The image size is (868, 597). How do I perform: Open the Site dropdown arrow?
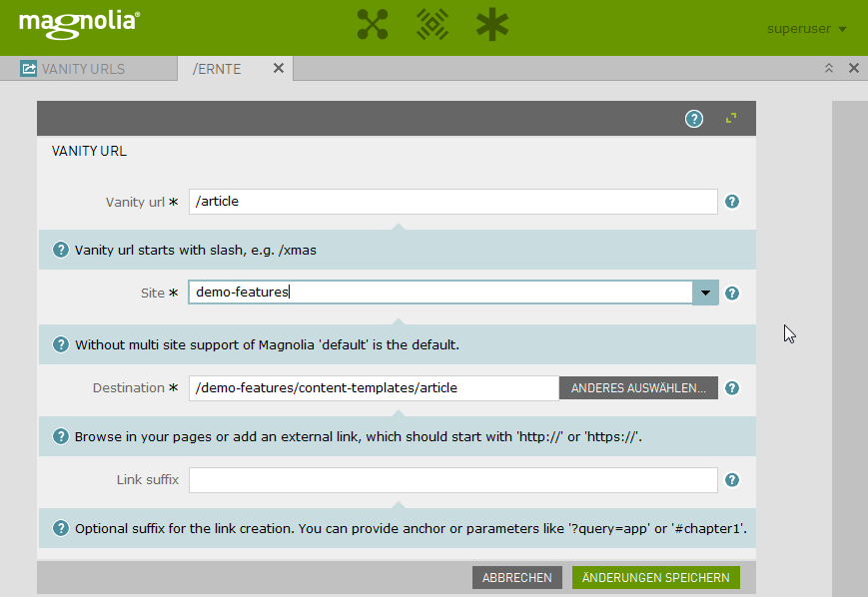pyautogui.click(x=706, y=293)
